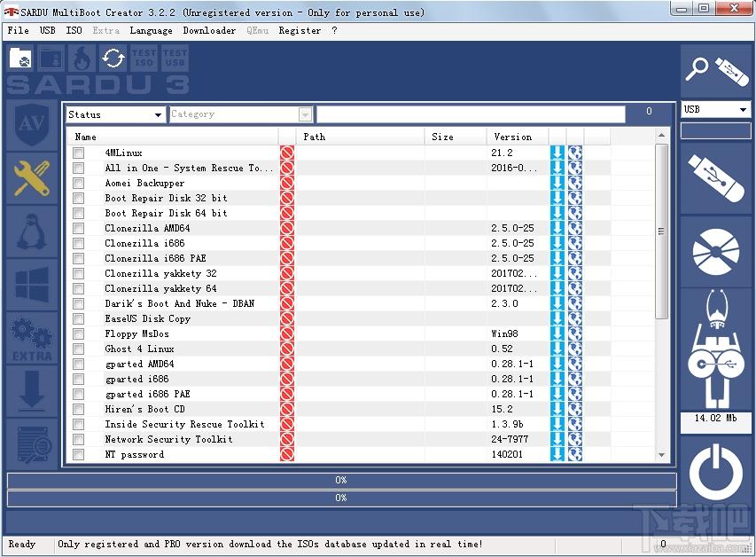Click the refresh arrows toolbar icon
The image size is (756, 557).
[x=113, y=59]
